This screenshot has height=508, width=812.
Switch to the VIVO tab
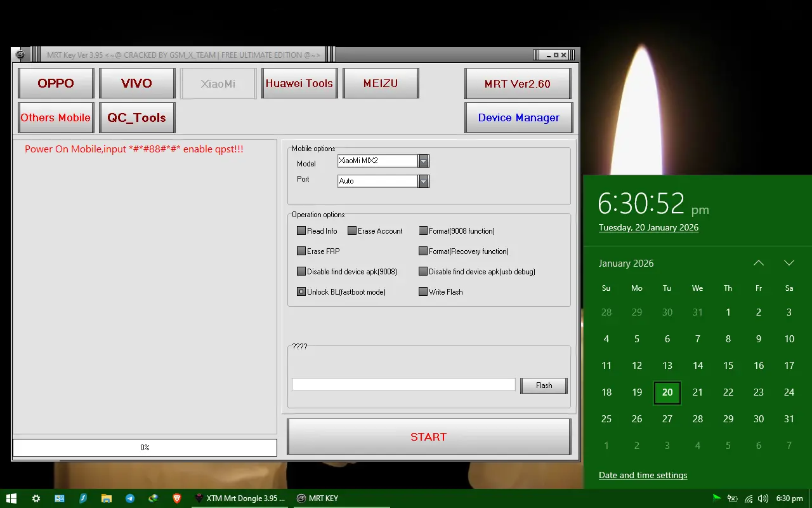tap(137, 83)
